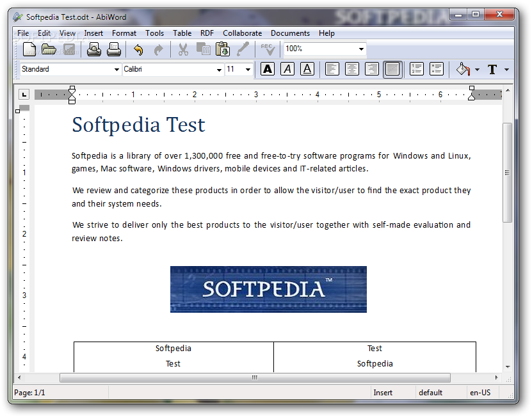Open print preview
The height and width of the screenshot is (417, 532).
(x=94, y=49)
